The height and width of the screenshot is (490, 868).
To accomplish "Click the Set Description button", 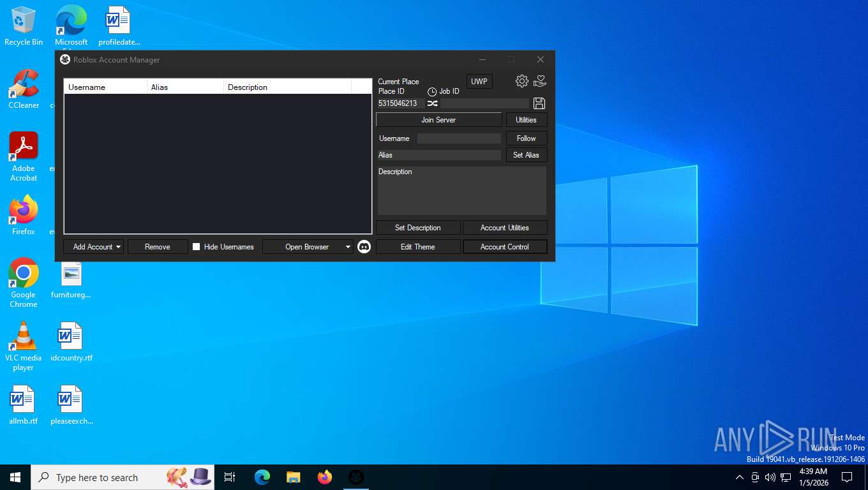I will [x=418, y=228].
